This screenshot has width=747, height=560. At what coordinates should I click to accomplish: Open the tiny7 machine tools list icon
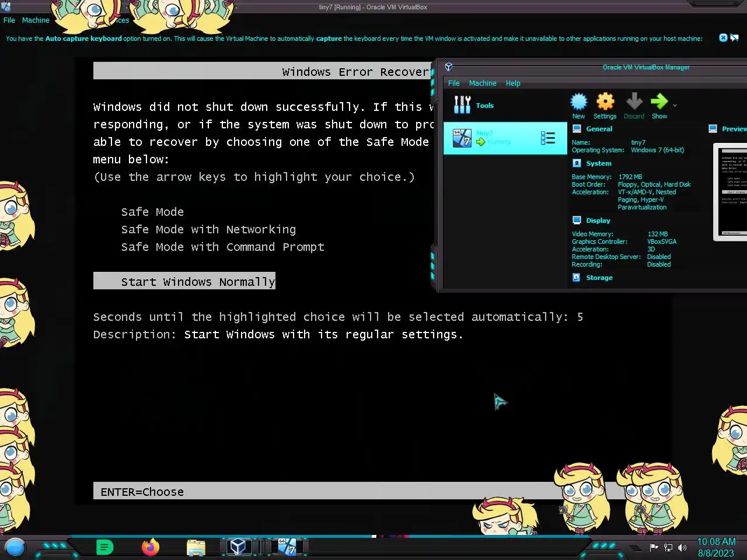(x=547, y=138)
